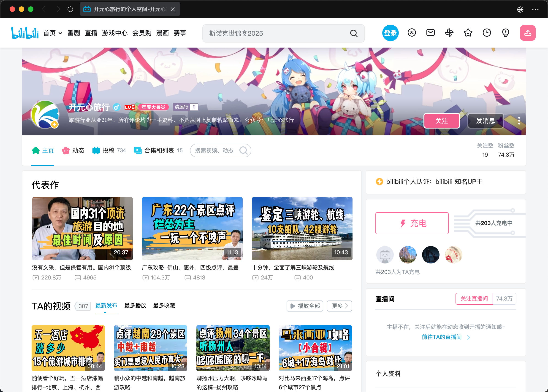Click the 发消息 button
The width and height of the screenshot is (548, 392).
point(486,121)
